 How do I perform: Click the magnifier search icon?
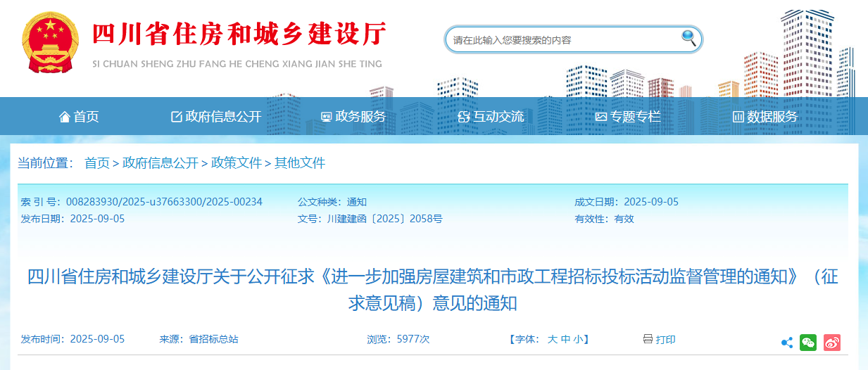tap(688, 38)
